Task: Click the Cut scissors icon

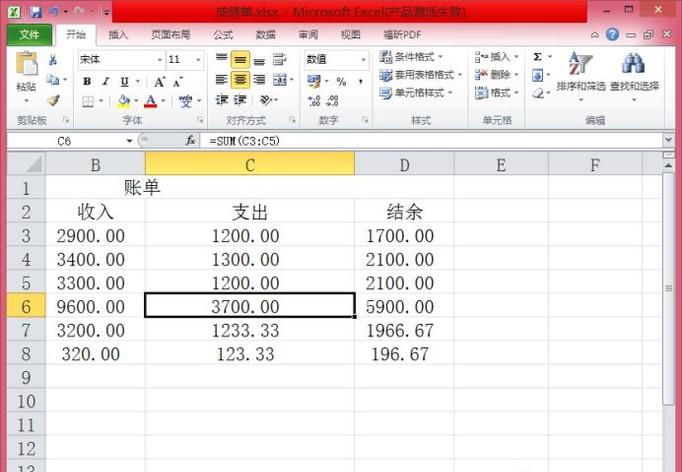Action: click(x=53, y=60)
